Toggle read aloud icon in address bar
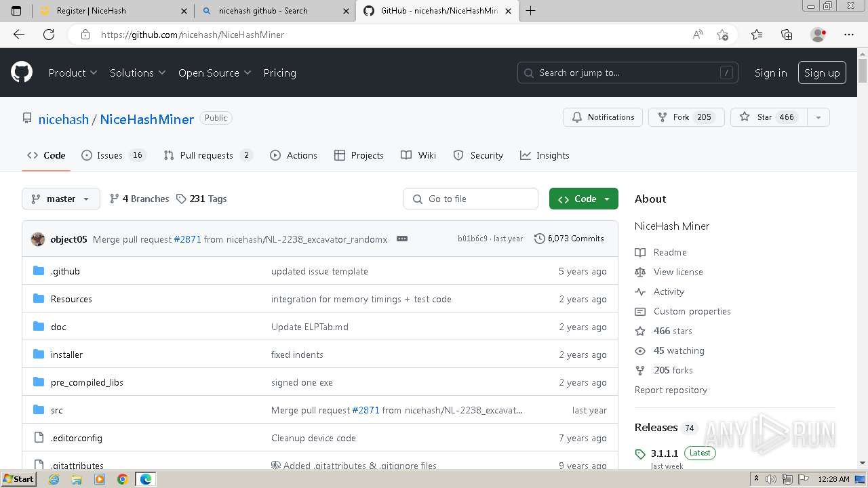868x488 pixels. 698,35
